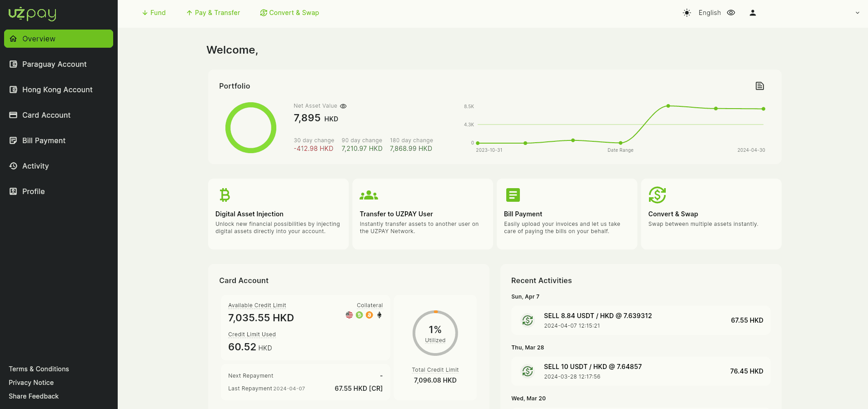Screen dimensions: 868x409
Task: Toggle Net Asset Value visibility eye
Action: click(x=343, y=106)
